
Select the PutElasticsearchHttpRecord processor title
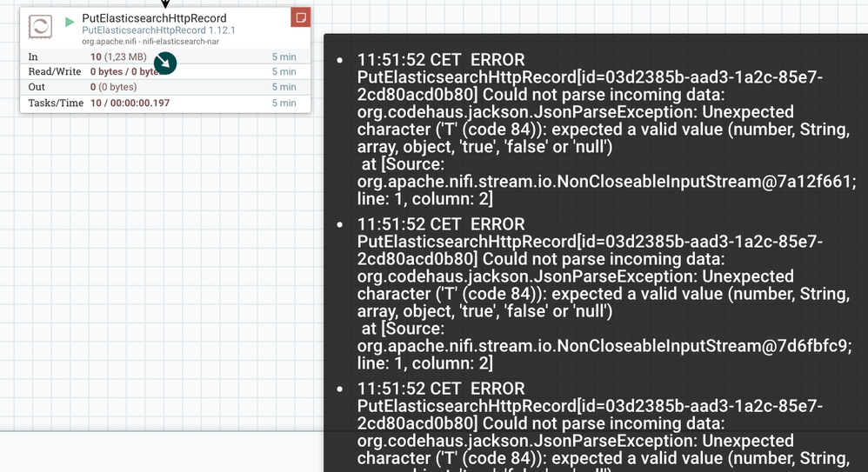pyautogui.click(x=155, y=18)
